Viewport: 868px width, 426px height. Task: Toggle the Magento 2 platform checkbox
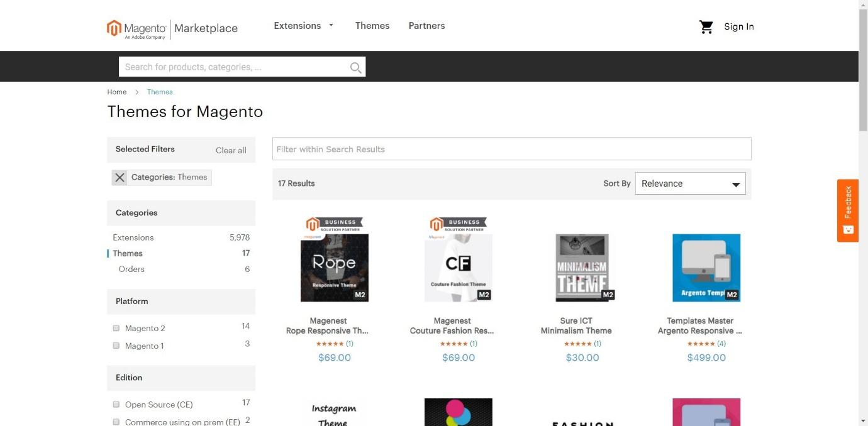point(116,328)
